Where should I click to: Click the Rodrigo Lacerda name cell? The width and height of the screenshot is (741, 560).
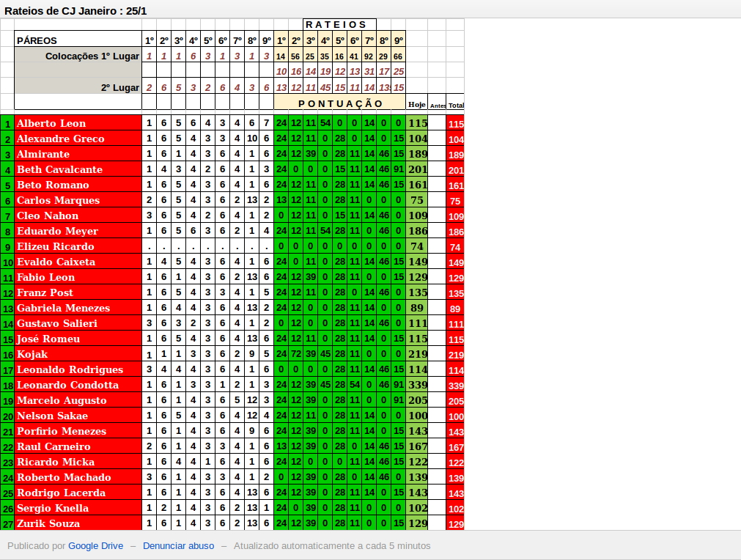(78, 493)
